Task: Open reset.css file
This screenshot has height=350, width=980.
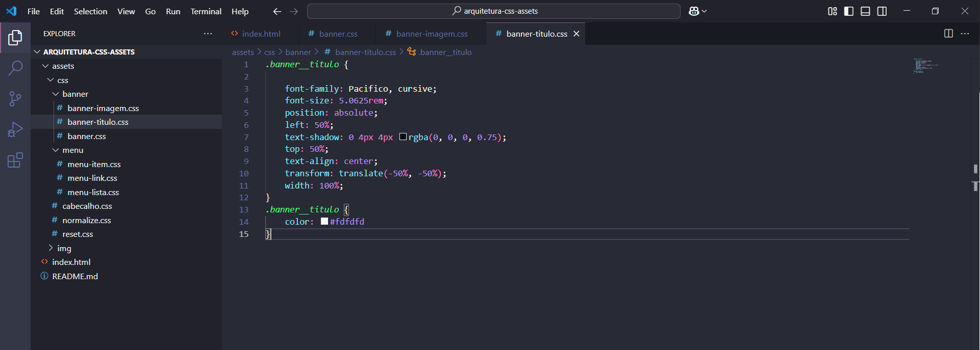Action: [x=127, y=234]
